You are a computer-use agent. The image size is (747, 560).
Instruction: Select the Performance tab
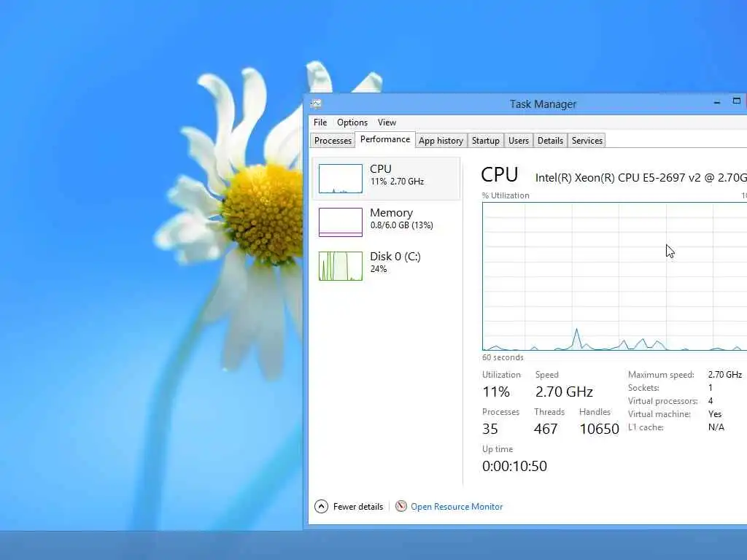(x=385, y=139)
